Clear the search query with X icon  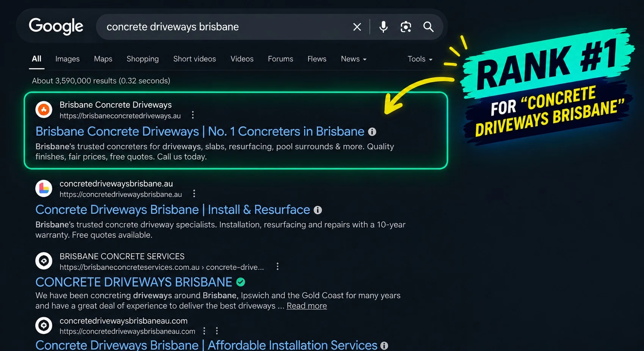click(357, 27)
